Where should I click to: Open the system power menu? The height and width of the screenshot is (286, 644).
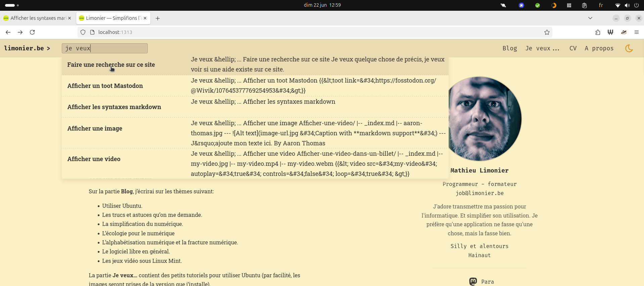point(636,5)
